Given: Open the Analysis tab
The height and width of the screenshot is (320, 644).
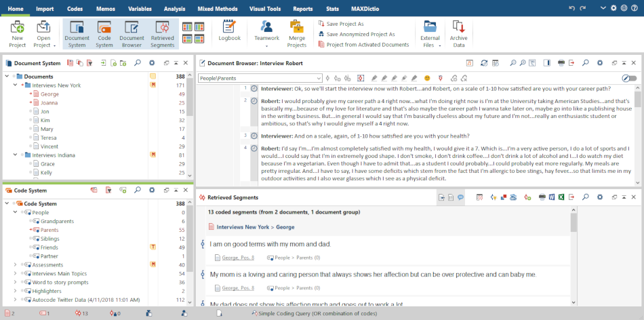Looking at the screenshot, I should tap(174, 9).
